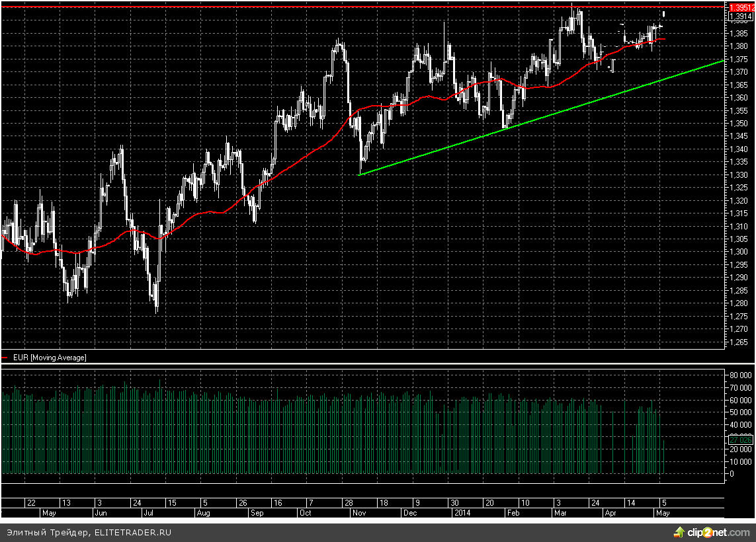
Task: Click the green trendline's starting point
Action: point(359,174)
